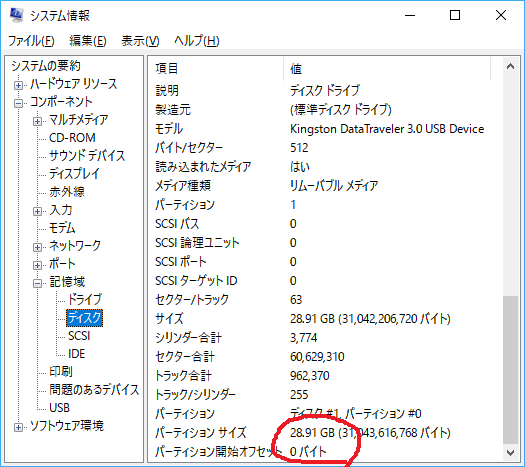This screenshot has width=525, height=467.
Task: Select ドライブ under 記憶域
Action: 85,299
